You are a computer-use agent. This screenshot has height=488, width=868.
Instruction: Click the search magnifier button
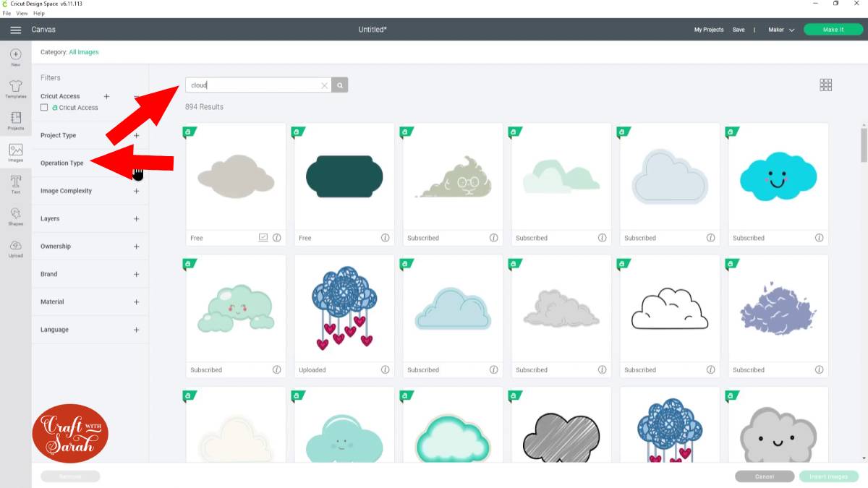coord(340,85)
